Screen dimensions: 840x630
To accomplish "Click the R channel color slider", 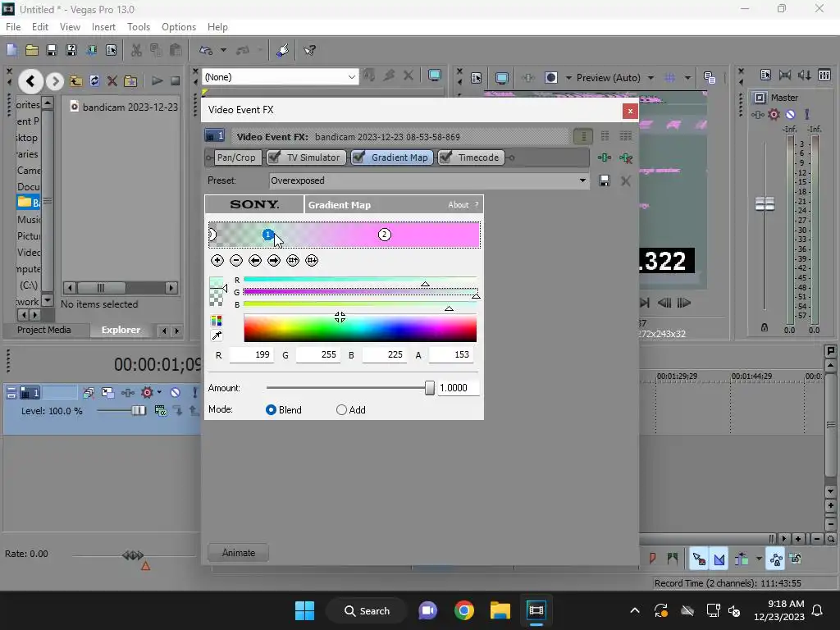I will point(360,280).
